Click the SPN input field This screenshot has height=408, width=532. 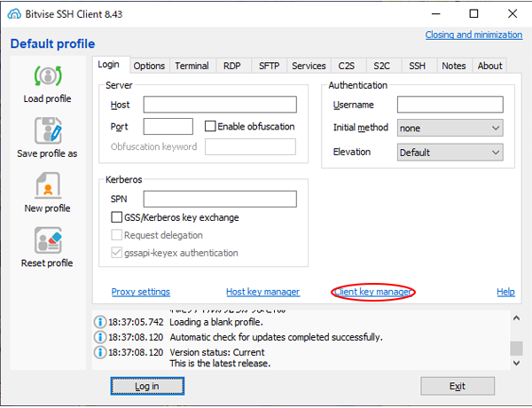(220, 199)
